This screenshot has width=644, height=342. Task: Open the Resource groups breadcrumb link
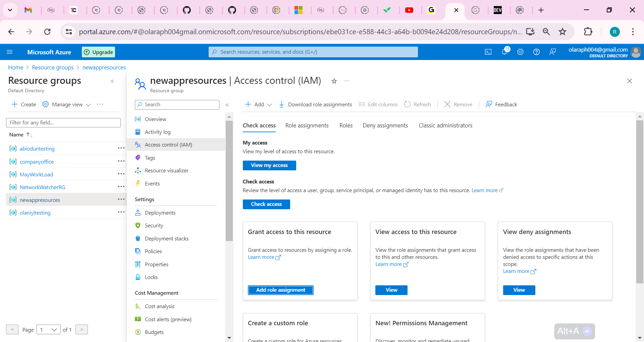point(53,67)
